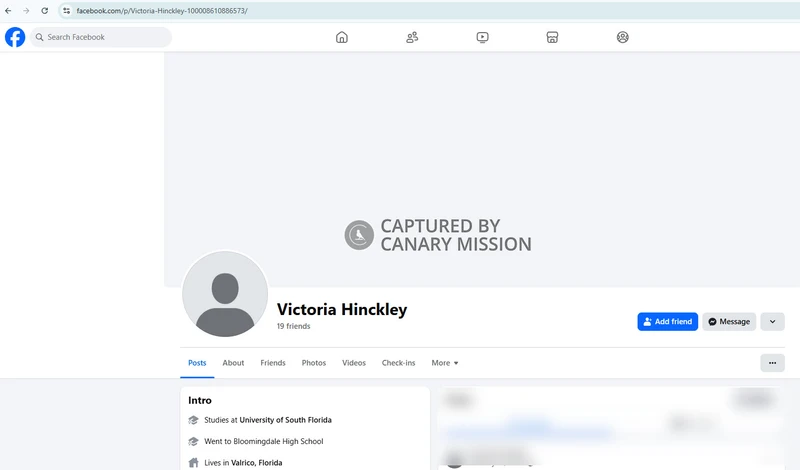
Task: Click the Search Facebook field
Action: coord(101,37)
